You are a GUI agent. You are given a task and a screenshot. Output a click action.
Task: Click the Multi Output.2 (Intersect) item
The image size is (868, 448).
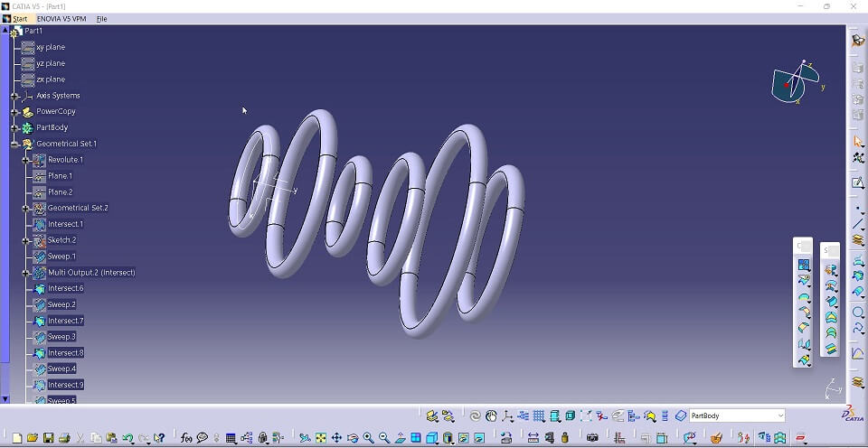[90, 273]
